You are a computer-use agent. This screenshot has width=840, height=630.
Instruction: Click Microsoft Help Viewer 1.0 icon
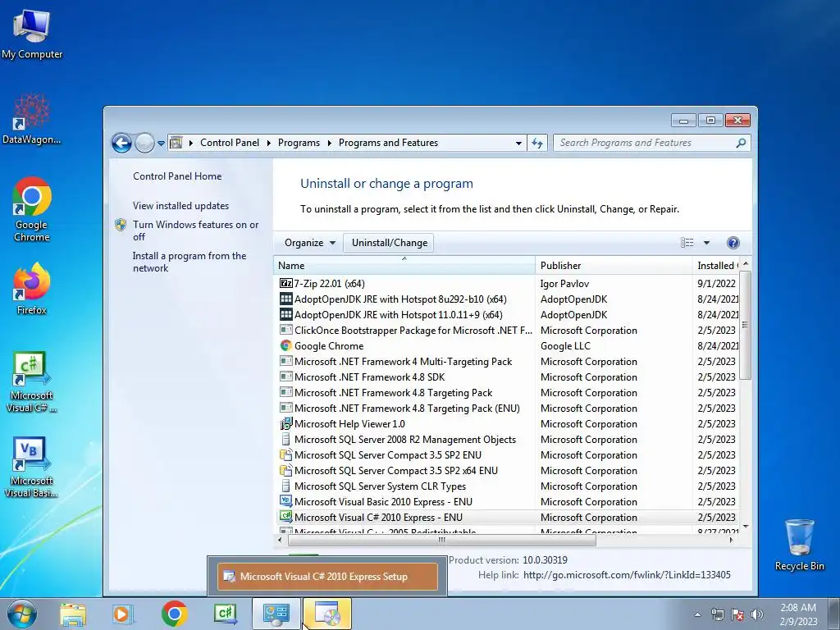tap(286, 424)
